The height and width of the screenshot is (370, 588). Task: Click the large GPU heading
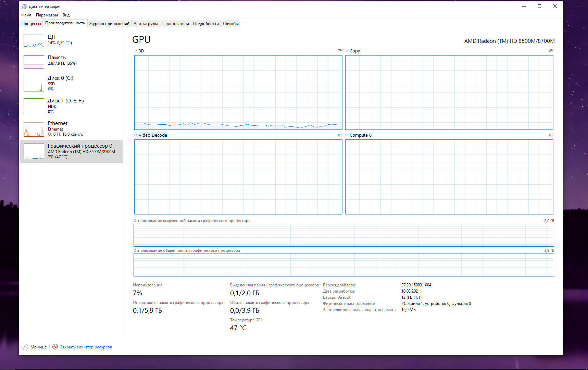141,40
